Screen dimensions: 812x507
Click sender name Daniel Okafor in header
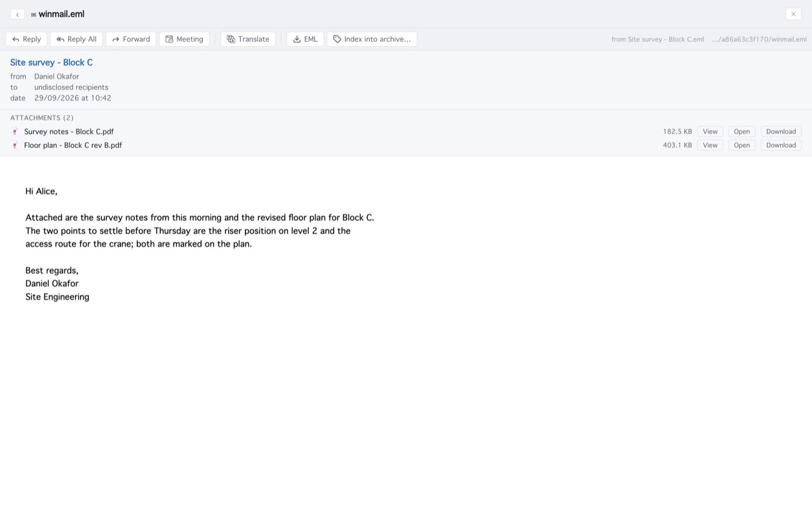tap(57, 77)
